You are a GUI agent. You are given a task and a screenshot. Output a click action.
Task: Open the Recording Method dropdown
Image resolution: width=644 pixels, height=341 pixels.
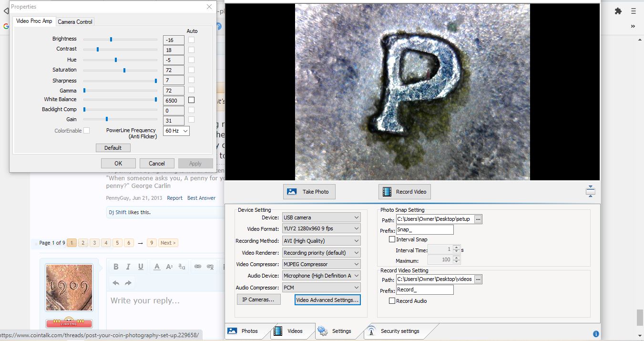(321, 241)
